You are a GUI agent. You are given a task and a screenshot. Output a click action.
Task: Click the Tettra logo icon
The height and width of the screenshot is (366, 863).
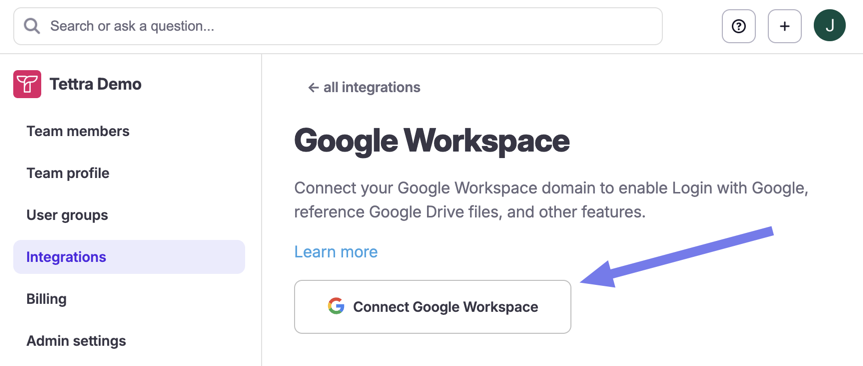tap(27, 84)
